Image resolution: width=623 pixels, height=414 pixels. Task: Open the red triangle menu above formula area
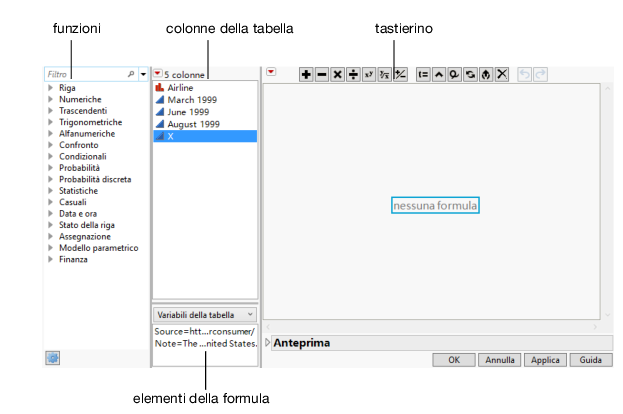click(271, 72)
